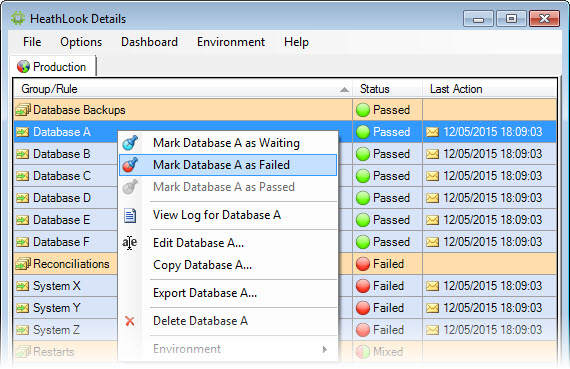Click the mixed status circle for Restarts

363,352
